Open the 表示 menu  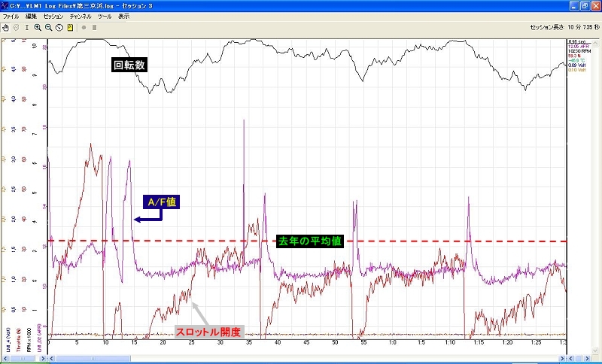click(x=123, y=17)
